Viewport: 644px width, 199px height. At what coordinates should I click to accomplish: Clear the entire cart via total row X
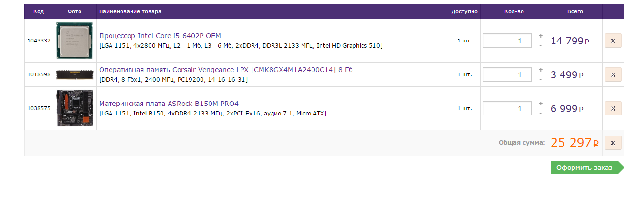pyautogui.click(x=613, y=143)
